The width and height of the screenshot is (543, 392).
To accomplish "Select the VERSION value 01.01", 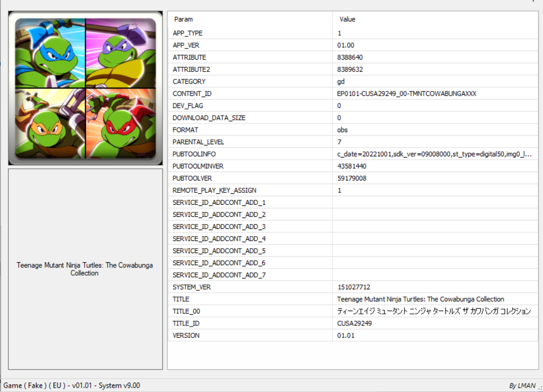I will (346, 335).
